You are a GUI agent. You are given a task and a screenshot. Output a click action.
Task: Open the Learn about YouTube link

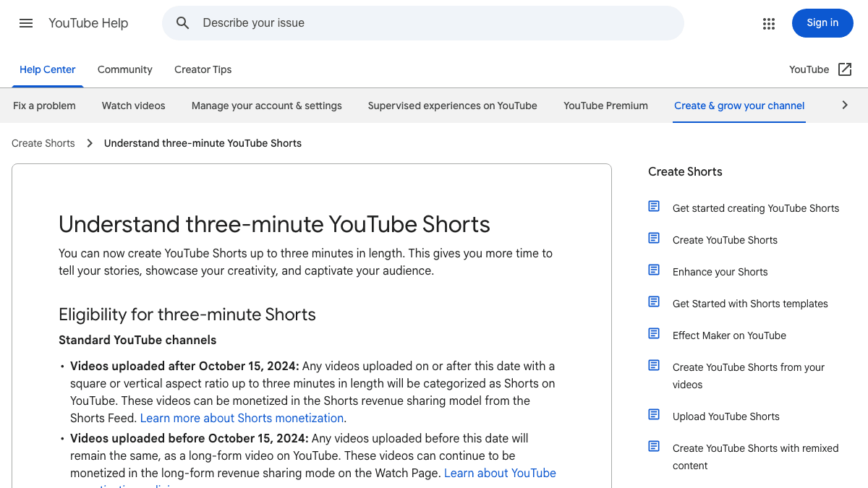[x=500, y=473]
